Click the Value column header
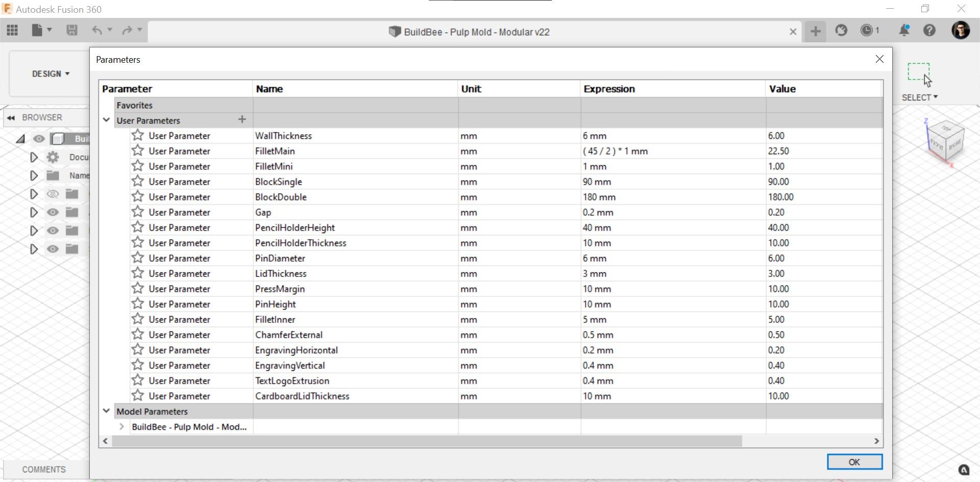980x482 pixels. 824,89
